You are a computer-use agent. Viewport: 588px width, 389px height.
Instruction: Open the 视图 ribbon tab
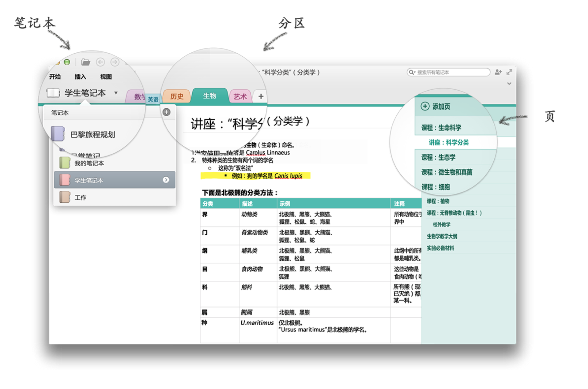(x=106, y=77)
